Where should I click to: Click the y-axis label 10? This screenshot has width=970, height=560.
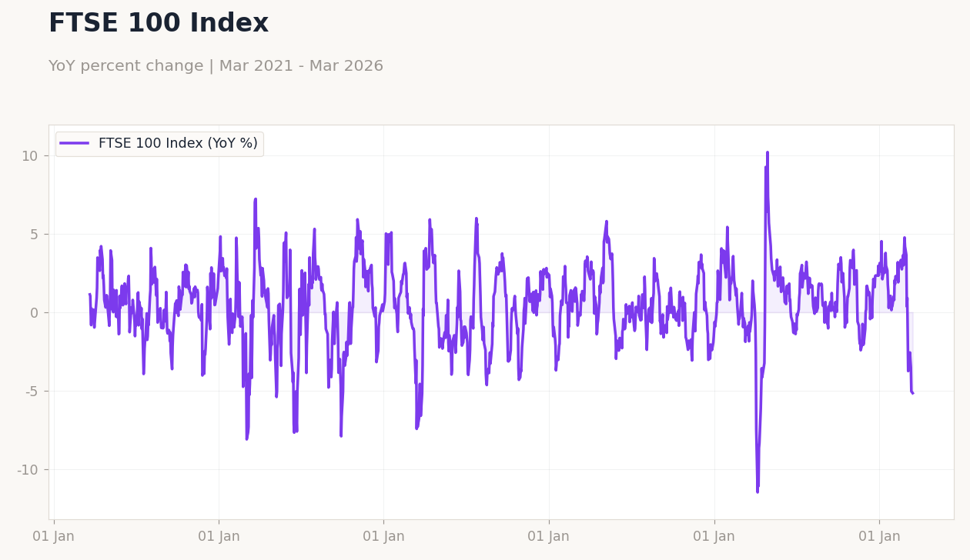pyautogui.click(x=29, y=156)
